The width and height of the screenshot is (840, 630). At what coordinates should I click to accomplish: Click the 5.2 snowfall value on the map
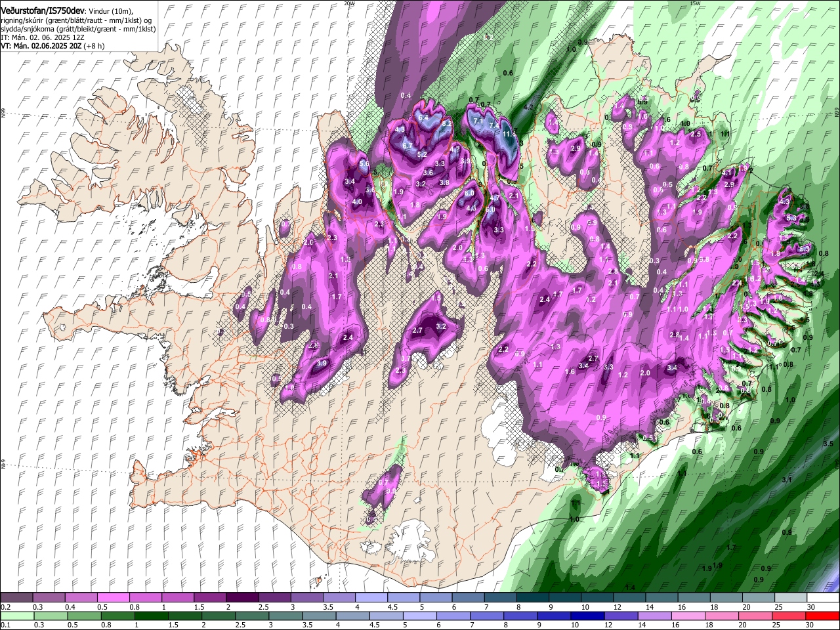[x=422, y=154]
